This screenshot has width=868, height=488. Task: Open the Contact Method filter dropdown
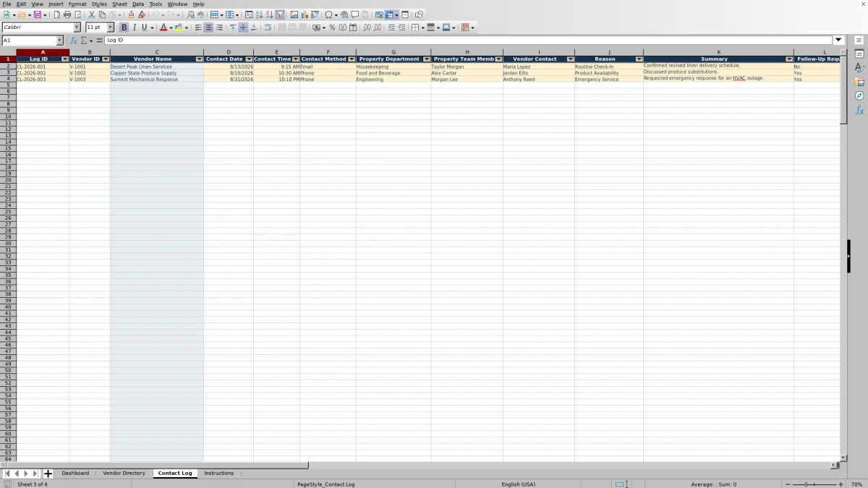[x=352, y=59]
